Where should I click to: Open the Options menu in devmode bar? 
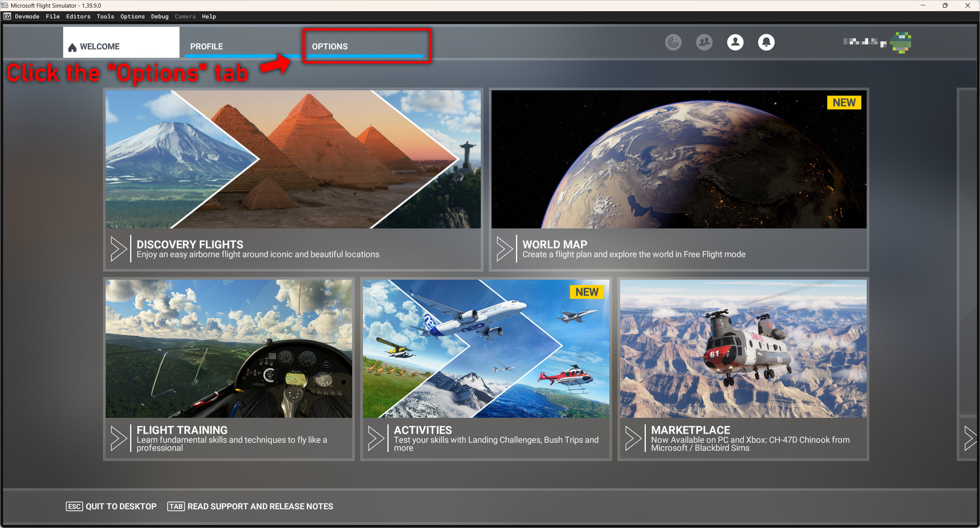(x=132, y=16)
